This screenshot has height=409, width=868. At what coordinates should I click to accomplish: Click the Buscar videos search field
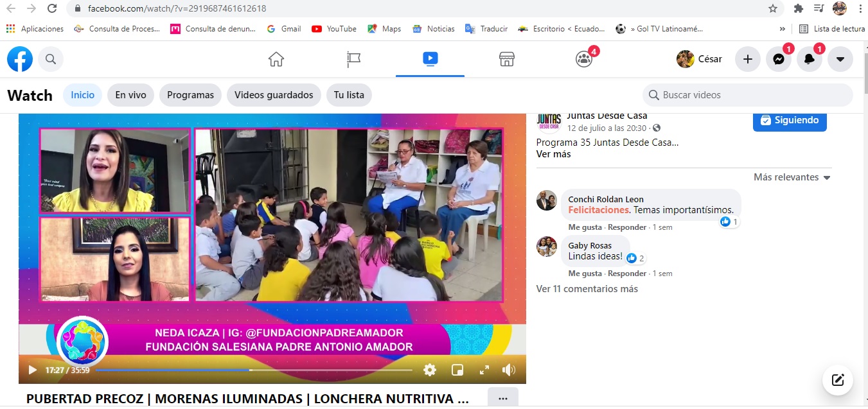(x=747, y=95)
